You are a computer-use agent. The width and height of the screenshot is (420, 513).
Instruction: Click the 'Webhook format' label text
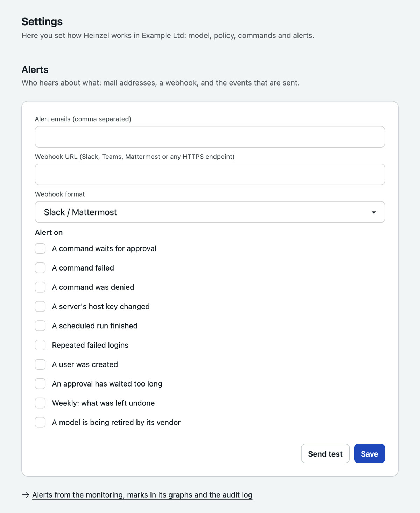[x=60, y=194]
